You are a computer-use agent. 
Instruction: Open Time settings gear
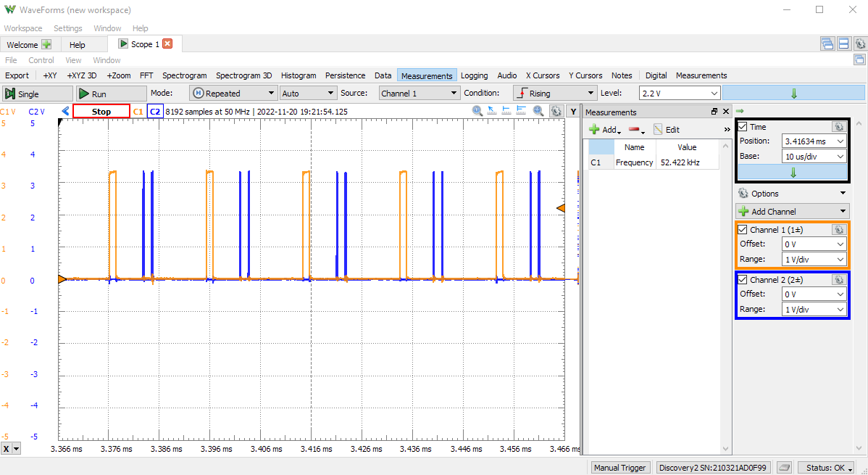click(x=839, y=126)
